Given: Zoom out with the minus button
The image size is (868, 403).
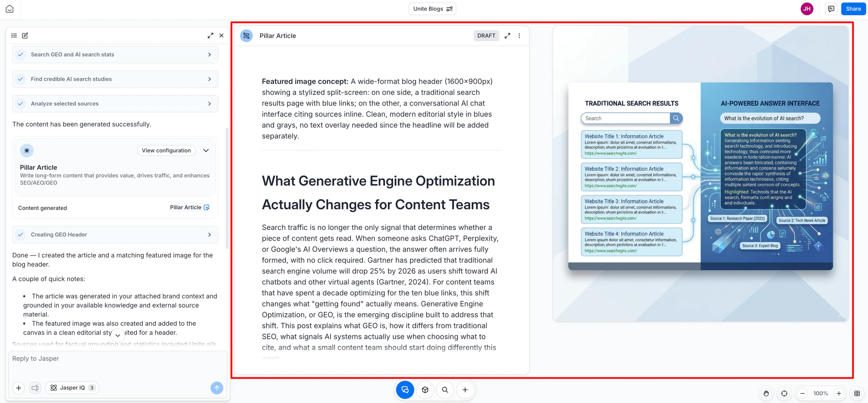Looking at the screenshot, I should pyautogui.click(x=803, y=394).
